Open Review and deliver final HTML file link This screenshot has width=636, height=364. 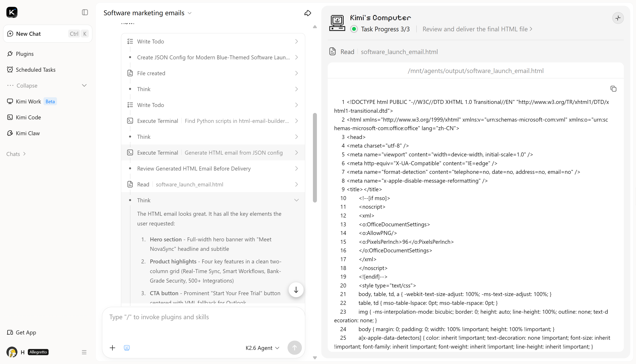tap(477, 29)
